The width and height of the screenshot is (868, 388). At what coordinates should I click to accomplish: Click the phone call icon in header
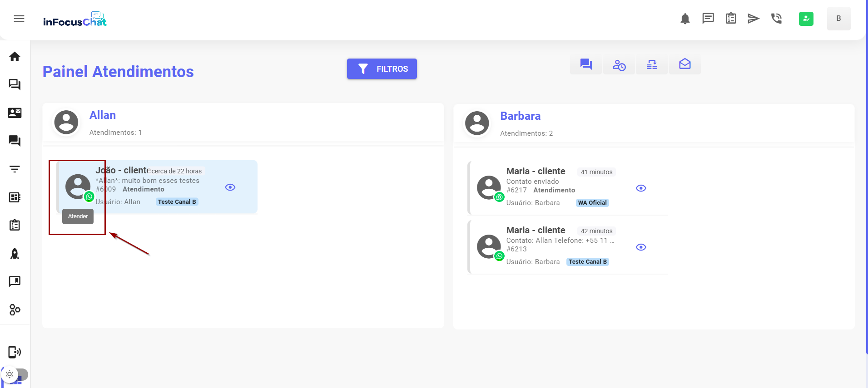[x=776, y=19]
